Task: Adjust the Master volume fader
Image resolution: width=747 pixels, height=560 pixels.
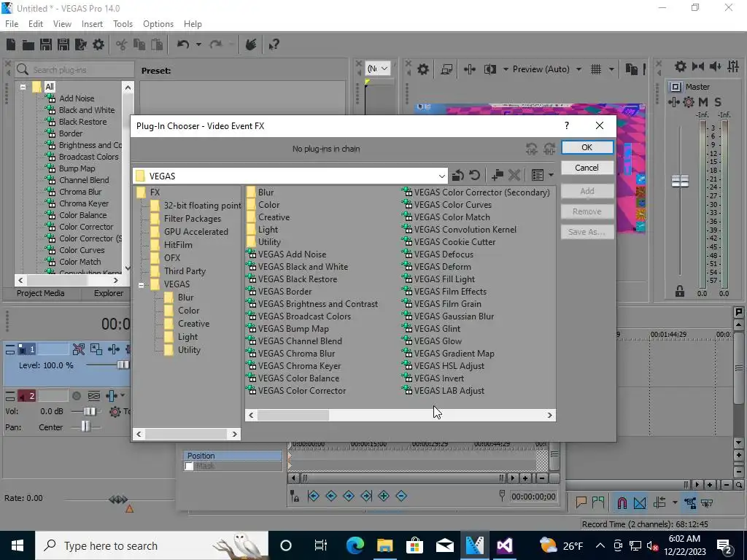Action: click(x=680, y=181)
